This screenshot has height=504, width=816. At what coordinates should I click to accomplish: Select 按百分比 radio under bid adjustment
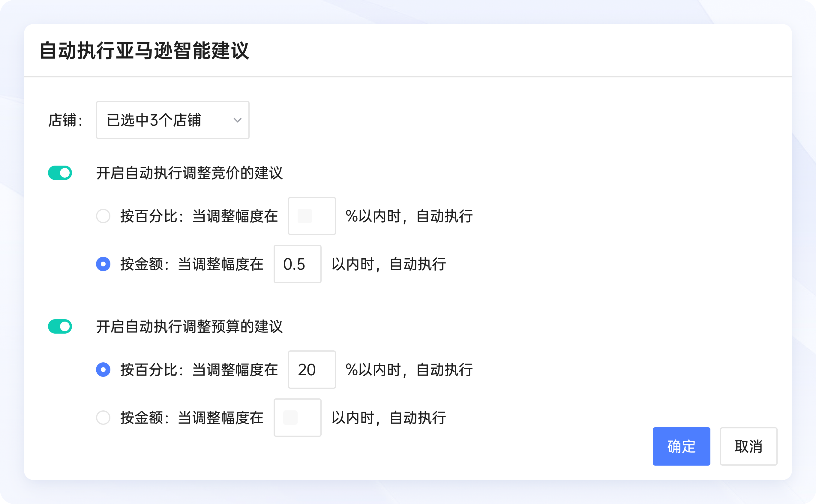[103, 216]
